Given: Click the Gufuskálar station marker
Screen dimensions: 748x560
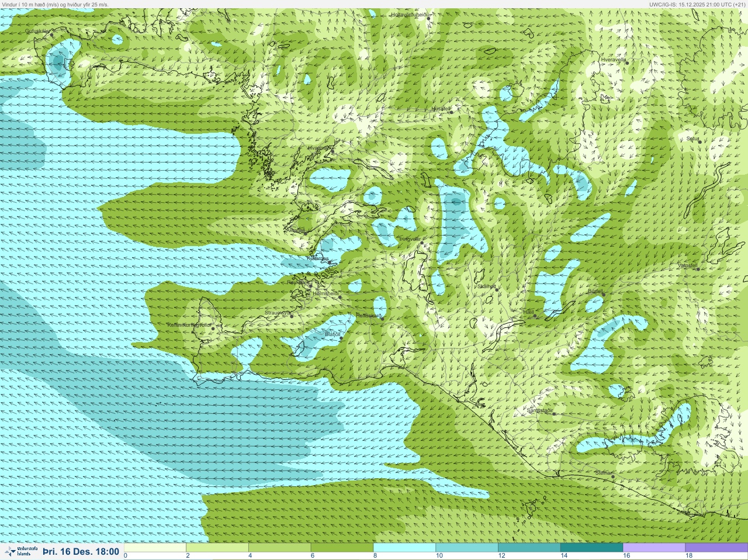Looking at the screenshot, I should (x=52, y=35).
